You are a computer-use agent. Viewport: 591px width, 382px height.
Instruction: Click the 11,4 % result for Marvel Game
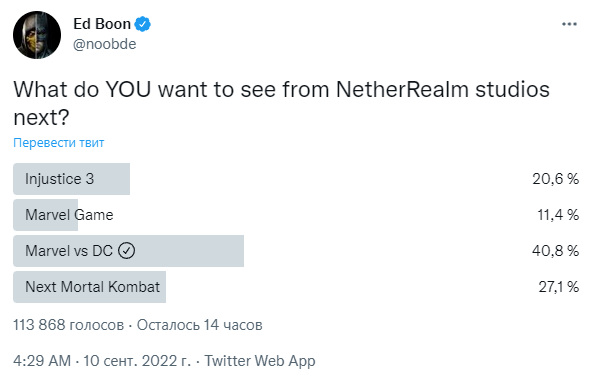[558, 215]
